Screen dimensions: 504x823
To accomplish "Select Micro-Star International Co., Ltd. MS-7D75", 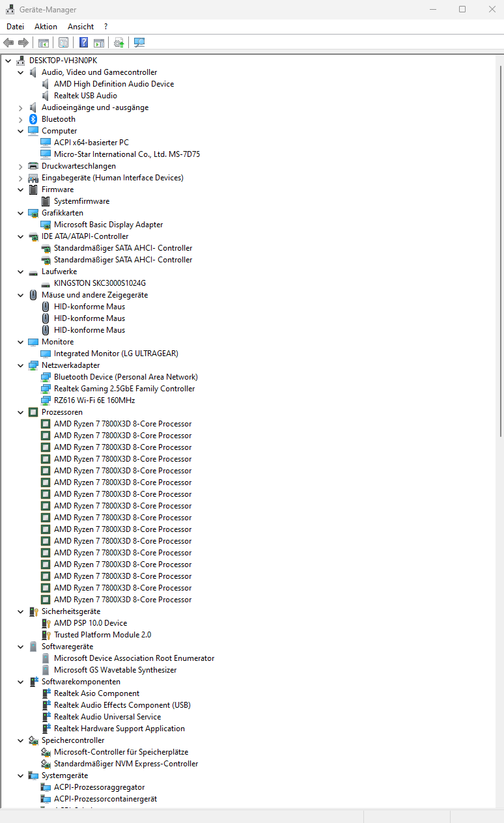I will coord(127,154).
